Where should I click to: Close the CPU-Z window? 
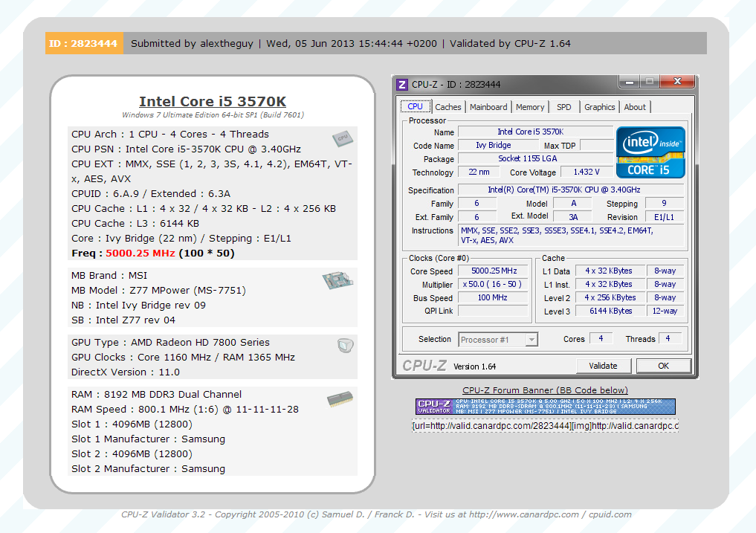click(x=677, y=82)
